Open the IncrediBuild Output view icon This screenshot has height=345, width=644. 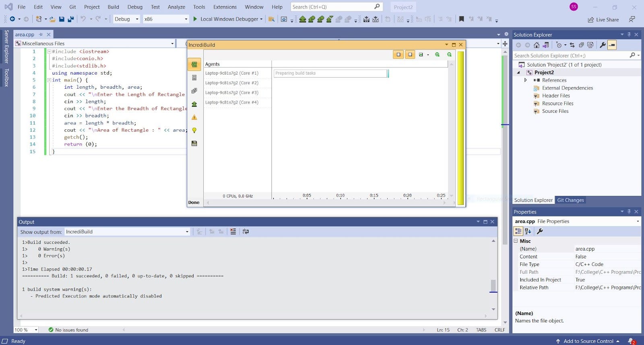coord(194,78)
